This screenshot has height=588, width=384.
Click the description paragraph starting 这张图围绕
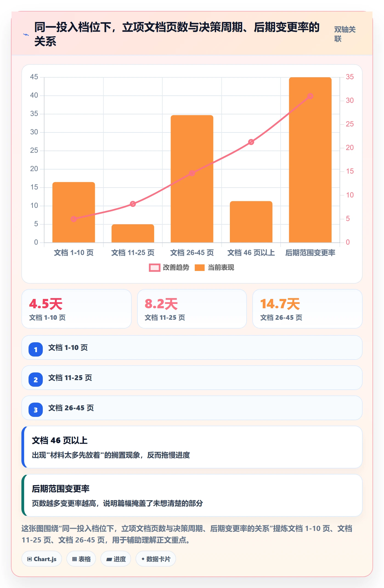[187, 534]
